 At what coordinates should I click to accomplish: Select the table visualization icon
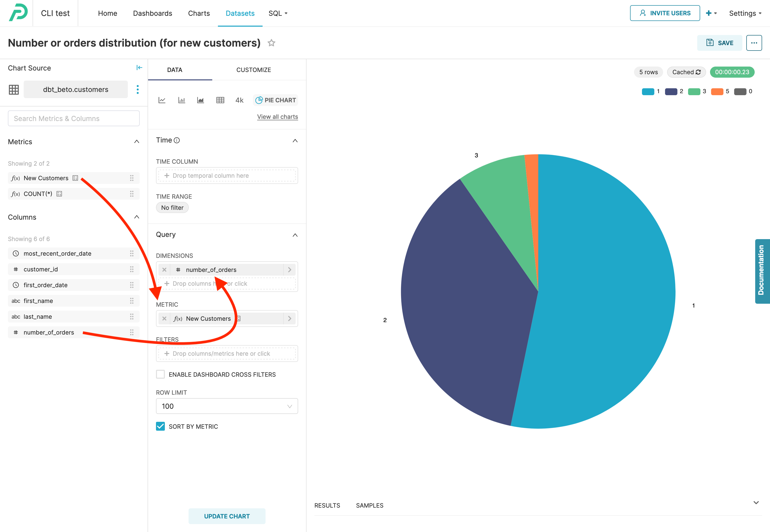coord(220,100)
